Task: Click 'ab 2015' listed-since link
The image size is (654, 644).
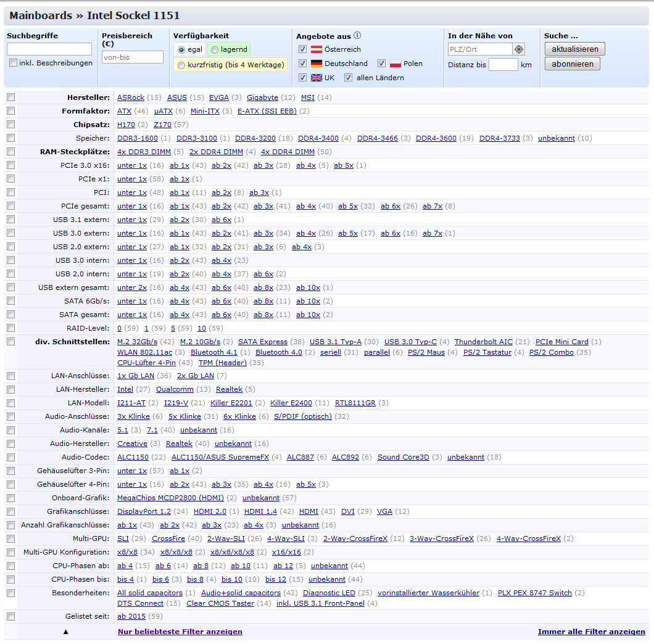Action: point(131,616)
